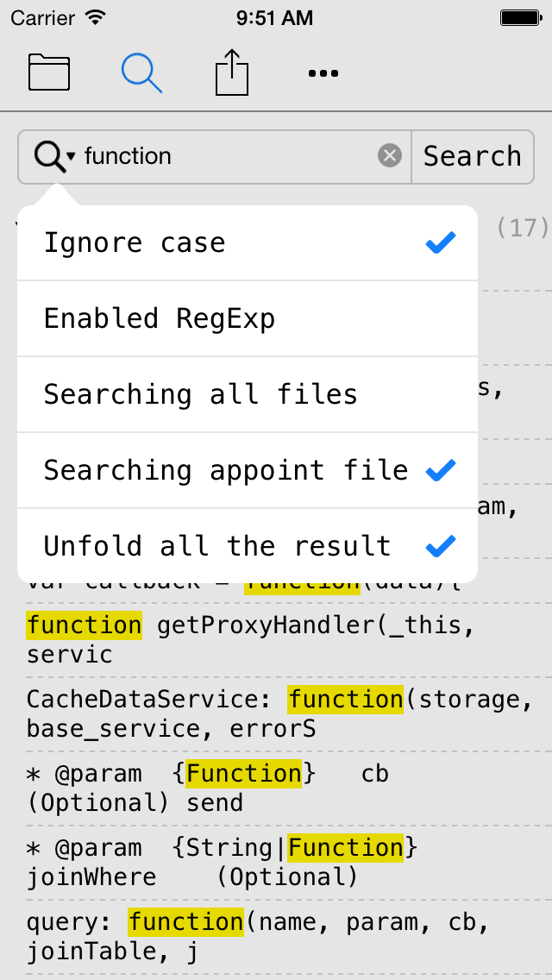The height and width of the screenshot is (980, 552).
Task: Toggle Searching appoint file option
Action: [x=248, y=471]
